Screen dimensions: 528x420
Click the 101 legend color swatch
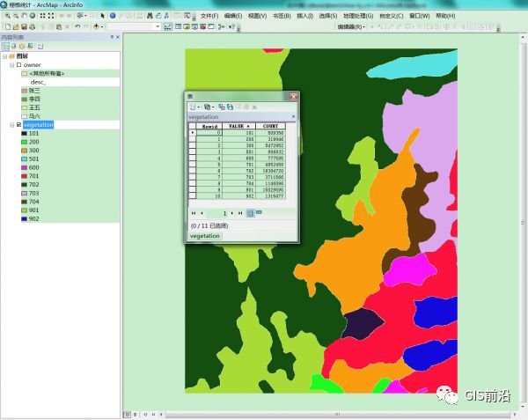(x=25, y=133)
